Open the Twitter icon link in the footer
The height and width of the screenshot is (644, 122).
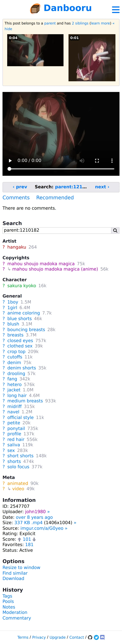[96, 637]
